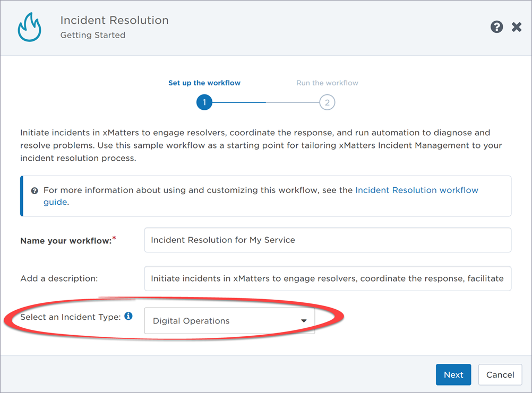
Task: Click the 'Name your workflow:' label
Action: pyautogui.click(x=66, y=241)
